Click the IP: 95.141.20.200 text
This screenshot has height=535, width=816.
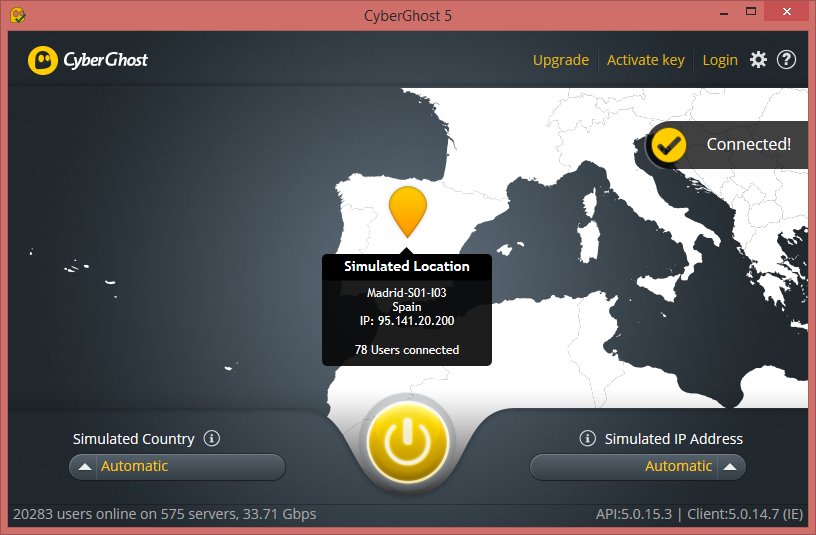407,321
